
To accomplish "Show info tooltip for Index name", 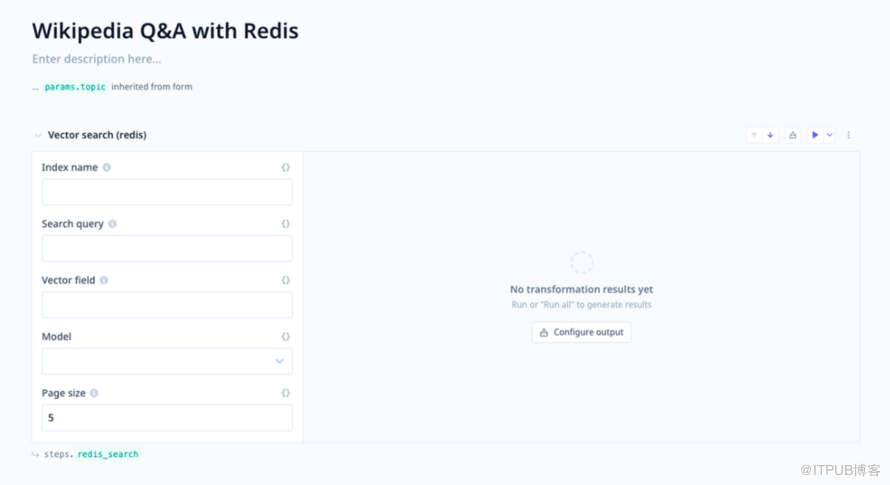I will tap(107, 168).
